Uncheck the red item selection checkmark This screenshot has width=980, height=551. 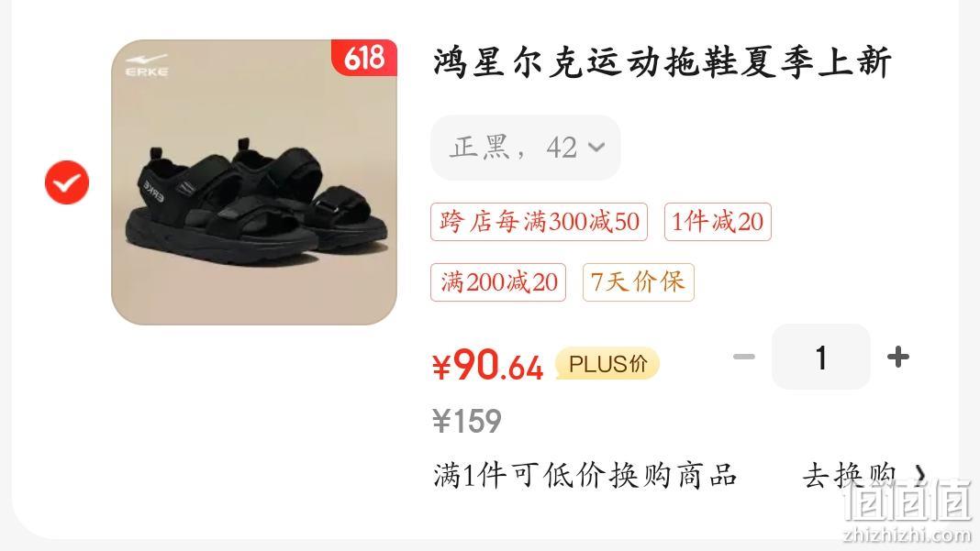click(x=67, y=182)
